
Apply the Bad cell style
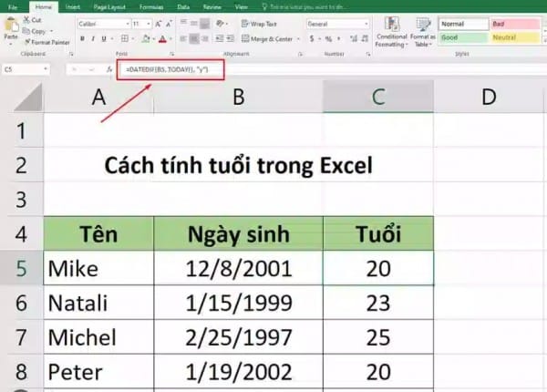pos(515,24)
